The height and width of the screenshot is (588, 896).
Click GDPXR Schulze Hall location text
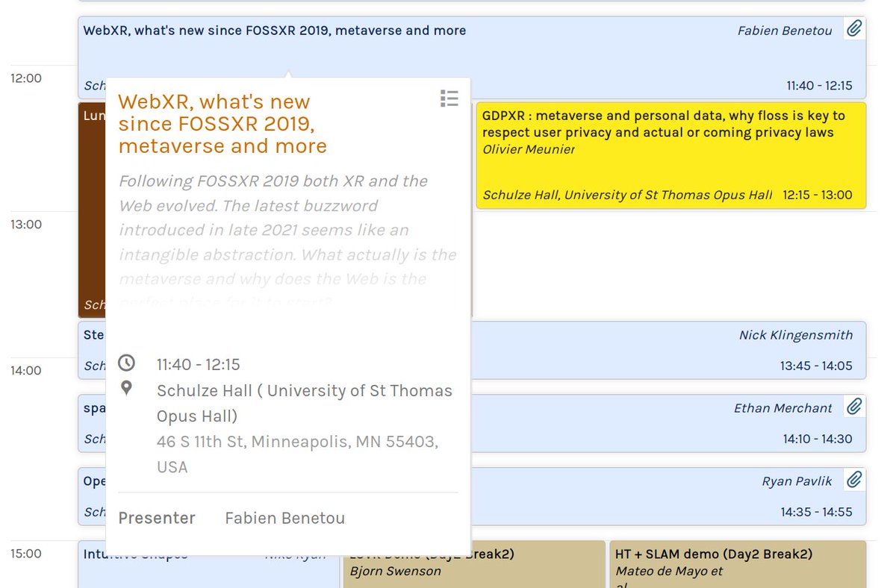pos(627,195)
